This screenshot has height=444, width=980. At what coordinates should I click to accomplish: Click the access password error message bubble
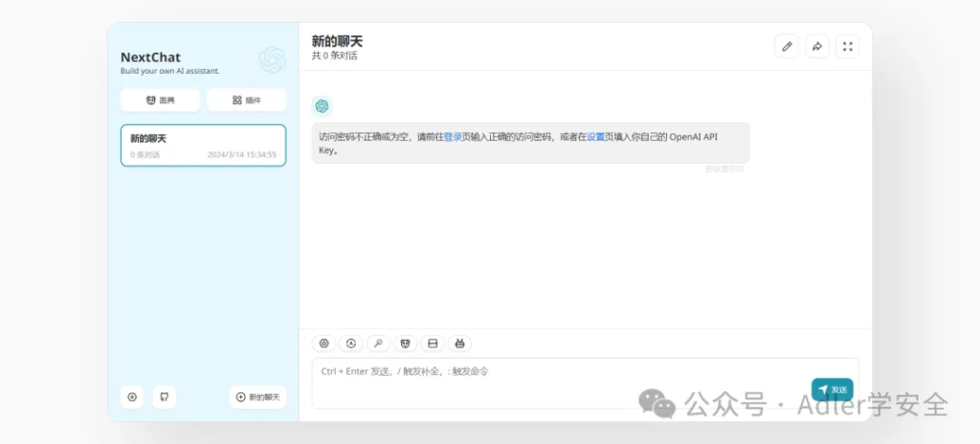[530, 143]
